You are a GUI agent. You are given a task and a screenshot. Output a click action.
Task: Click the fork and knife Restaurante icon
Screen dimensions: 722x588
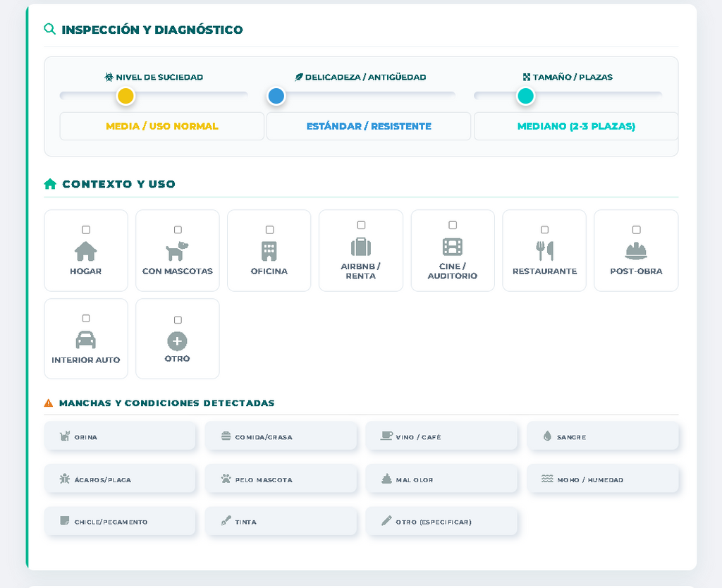(x=544, y=251)
